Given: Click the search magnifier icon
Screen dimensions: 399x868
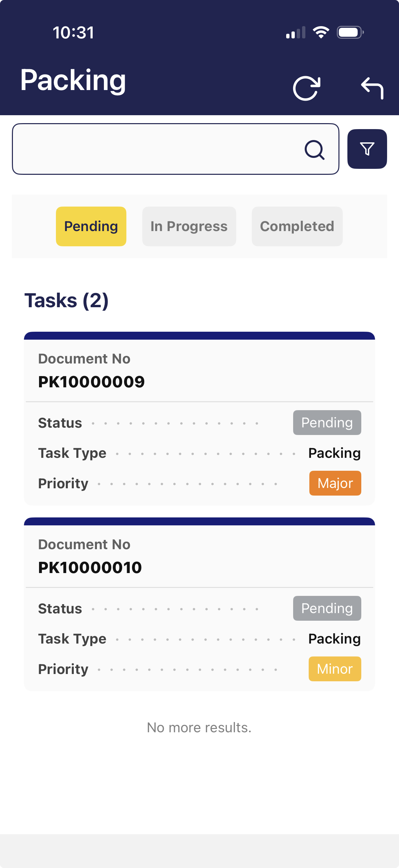Looking at the screenshot, I should tap(315, 150).
